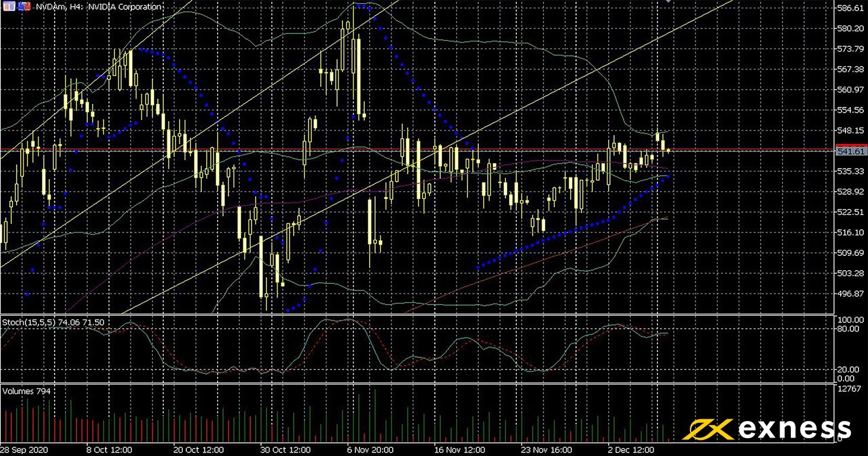Viewport: 868px width, 456px height.
Task: Click the 20.00 stochastic level label
Action: click(x=848, y=369)
